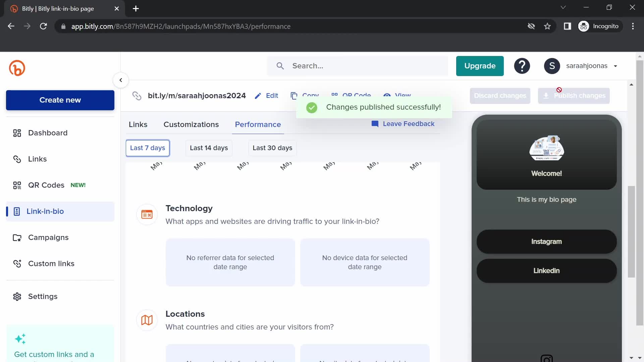Click the Upgrade button

coord(480,66)
